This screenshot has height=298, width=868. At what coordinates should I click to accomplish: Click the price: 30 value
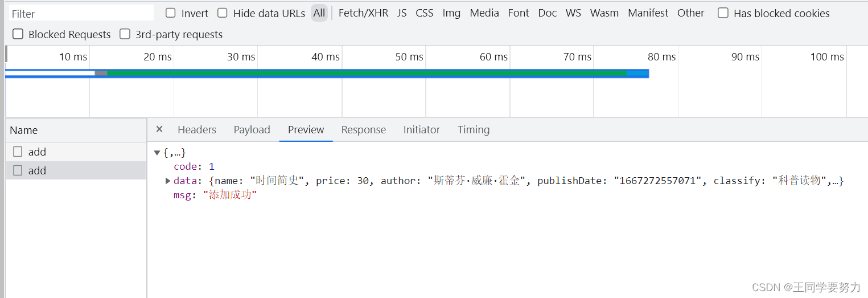(343, 181)
